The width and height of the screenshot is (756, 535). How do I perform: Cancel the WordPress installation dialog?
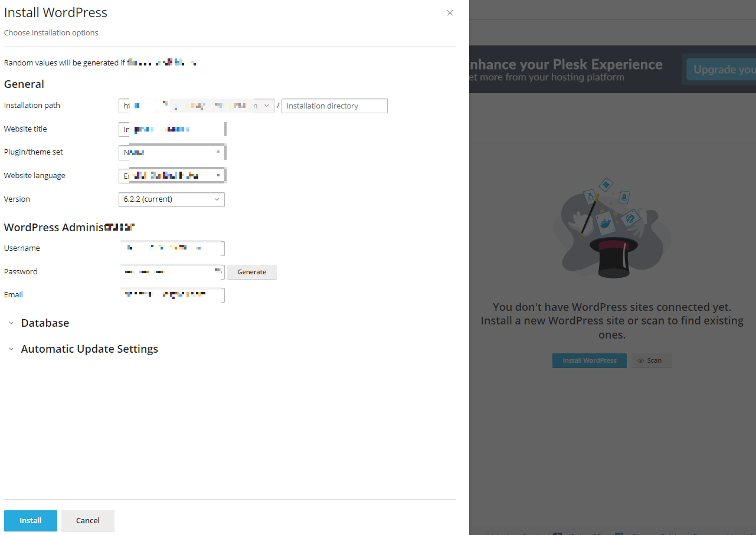coord(88,521)
